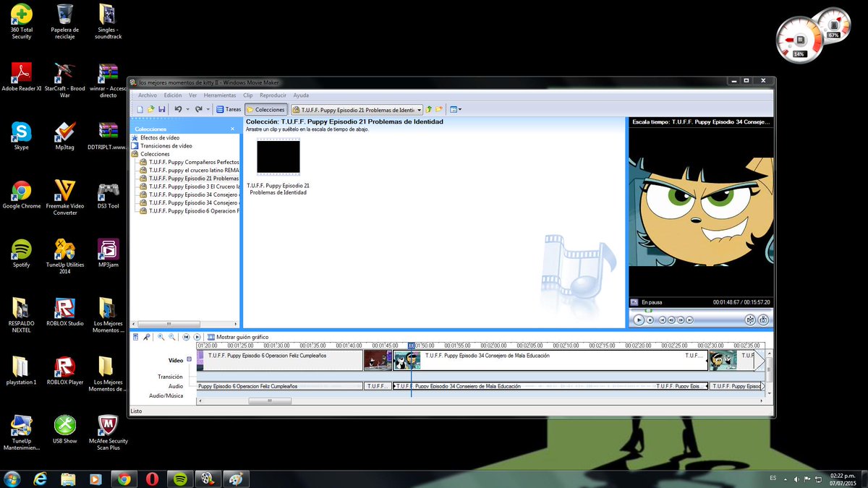Save the project with the floppy disk icon
This screenshot has height=488, width=868.
(x=161, y=109)
